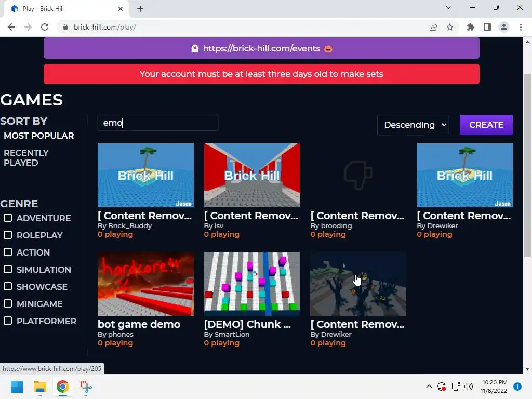The height and width of the screenshot is (399, 532).
Task: Click the browser forward arrow
Action: click(x=28, y=27)
